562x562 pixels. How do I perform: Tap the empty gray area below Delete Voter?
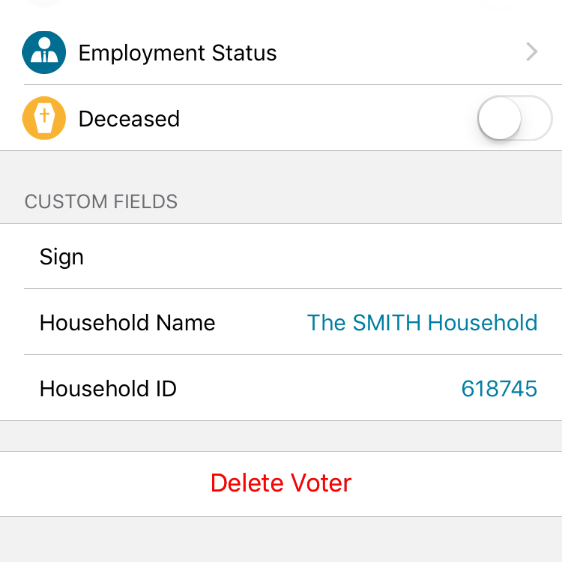[281, 539]
